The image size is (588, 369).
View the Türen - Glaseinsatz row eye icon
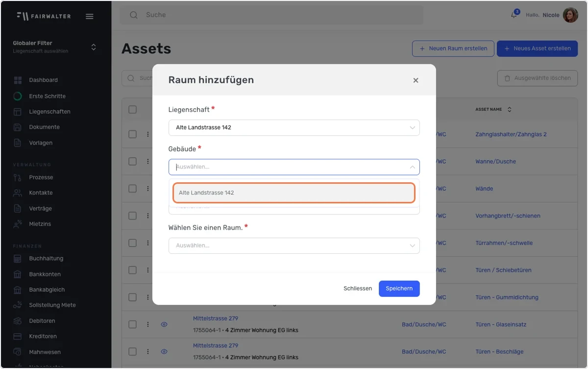[x=164, y=324]
